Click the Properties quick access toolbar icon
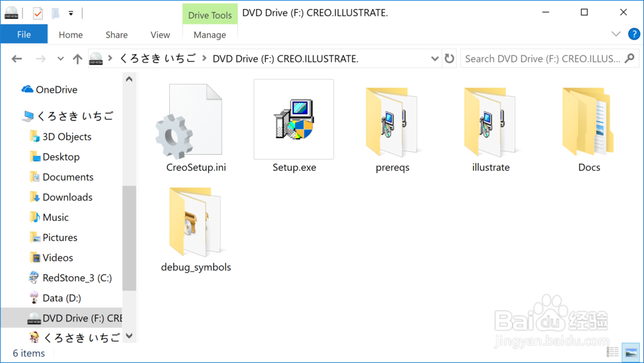Image resolution: width=644 pixels, height=363 pixels. pyautogui.click(x=37, y=13)
